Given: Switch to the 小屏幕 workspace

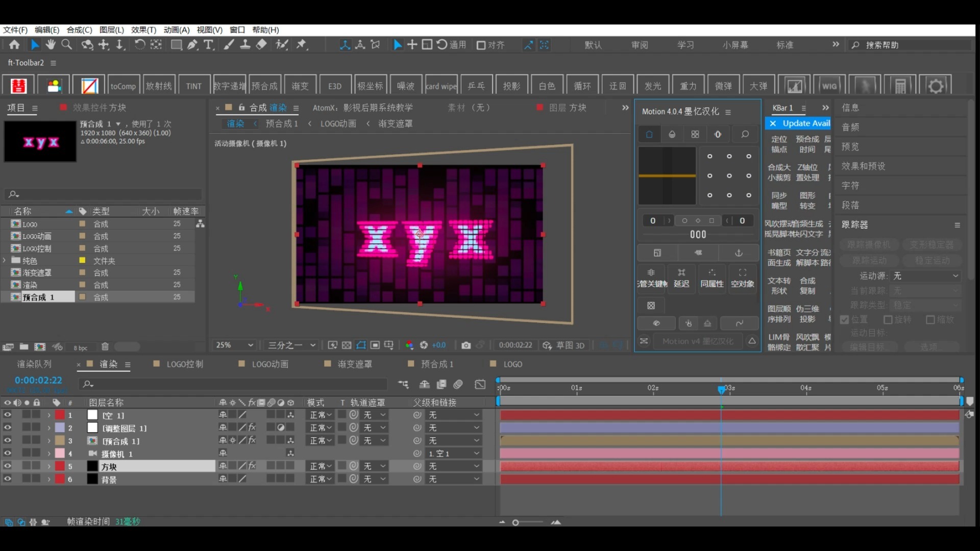Looking at the screenshot, I should (x=735, y=45).
